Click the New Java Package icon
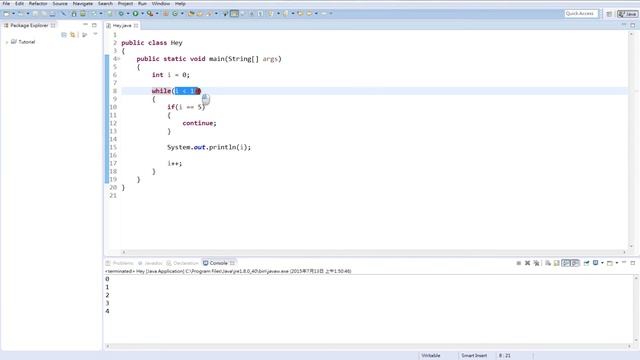The height and width of the screenshot is (360, 640). pyautogui.click(x=165, y=13)
